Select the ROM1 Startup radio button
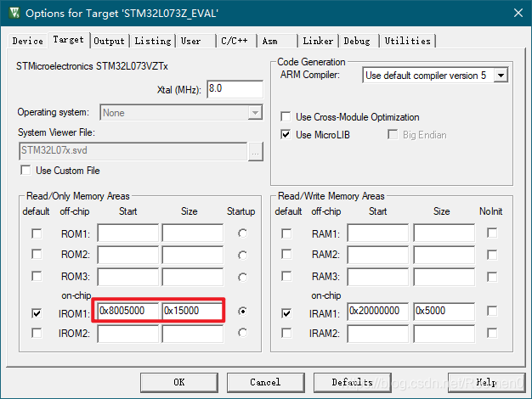 coord(242,233)
